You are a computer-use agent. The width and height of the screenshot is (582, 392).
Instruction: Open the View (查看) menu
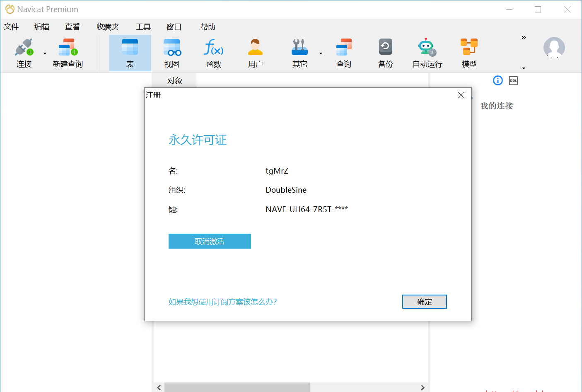[72, 27]
